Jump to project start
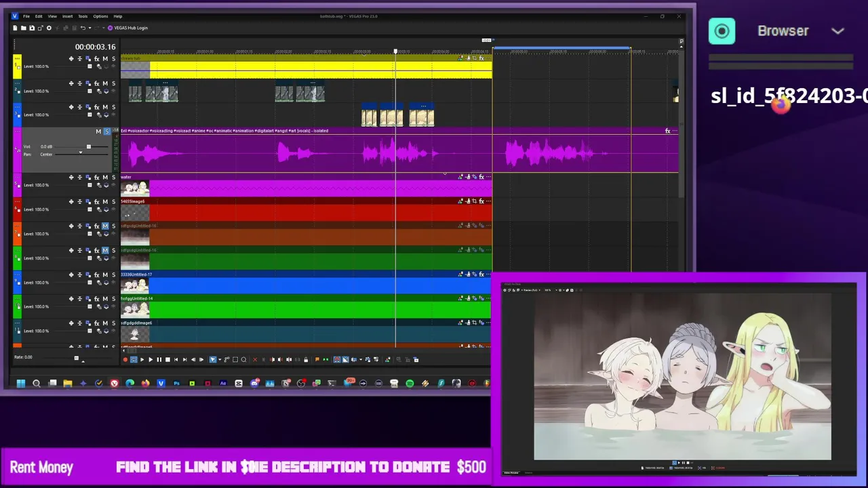The image size is (868, 488). click(176, 359)
